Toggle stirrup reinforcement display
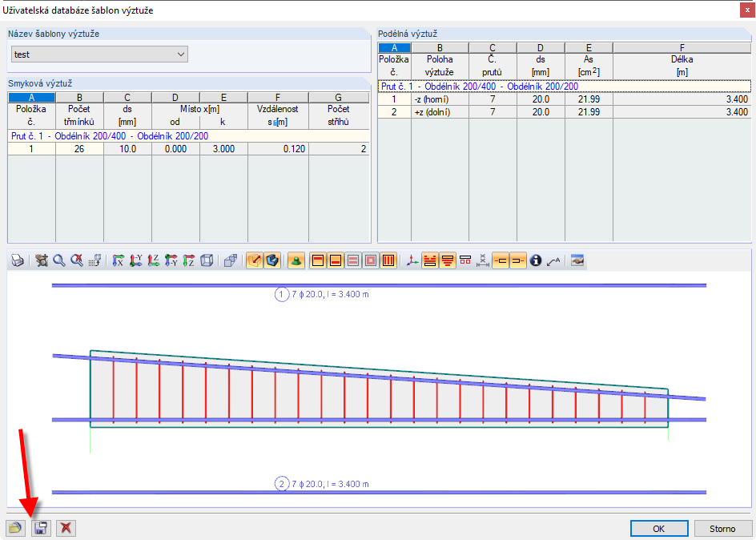 (388, 261)
